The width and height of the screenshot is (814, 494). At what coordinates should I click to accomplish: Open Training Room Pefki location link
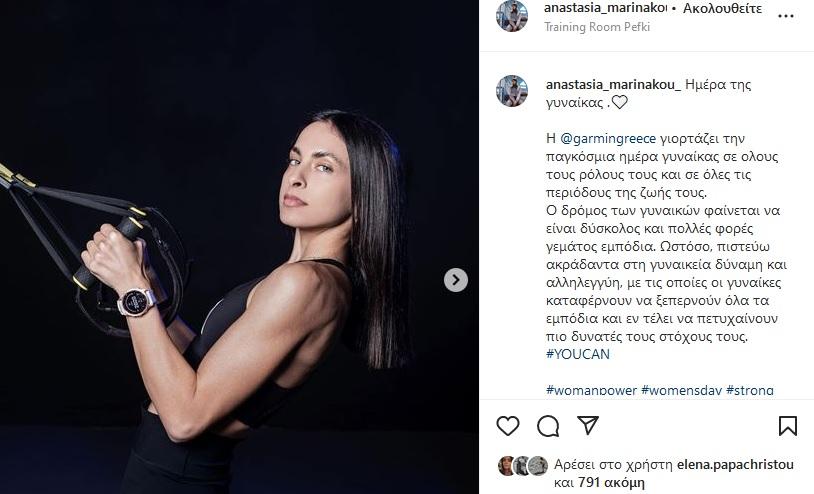(x=597, y=27)
